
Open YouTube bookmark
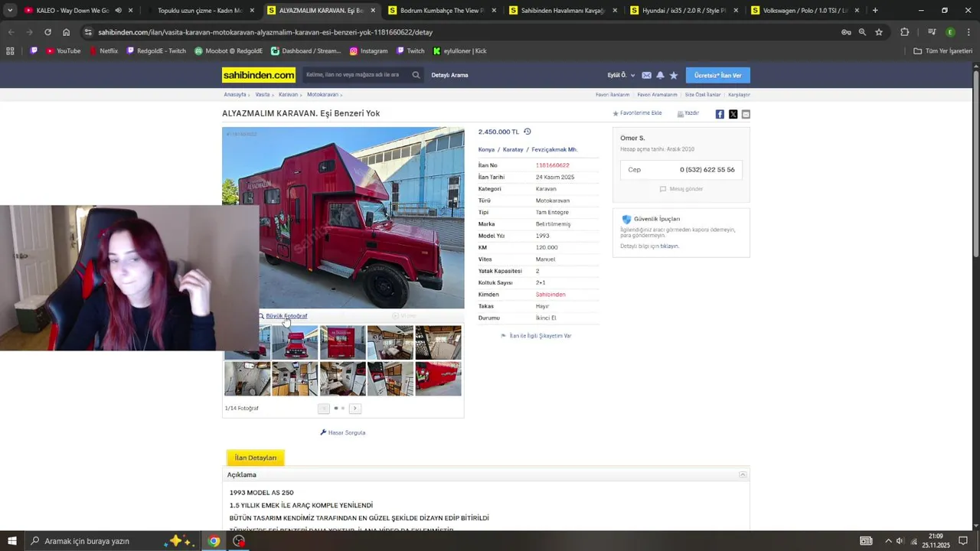click(x=63, y=51)
